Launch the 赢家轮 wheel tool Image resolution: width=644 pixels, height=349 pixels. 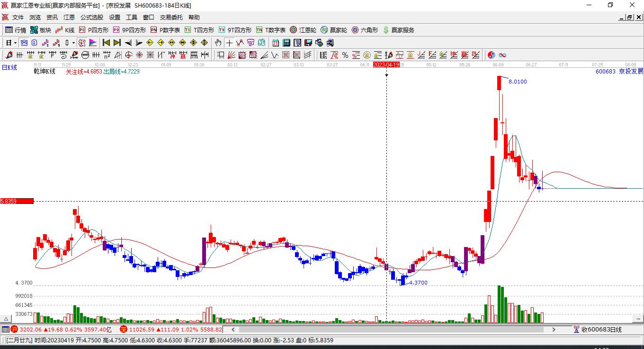click(x=334, y=30)
